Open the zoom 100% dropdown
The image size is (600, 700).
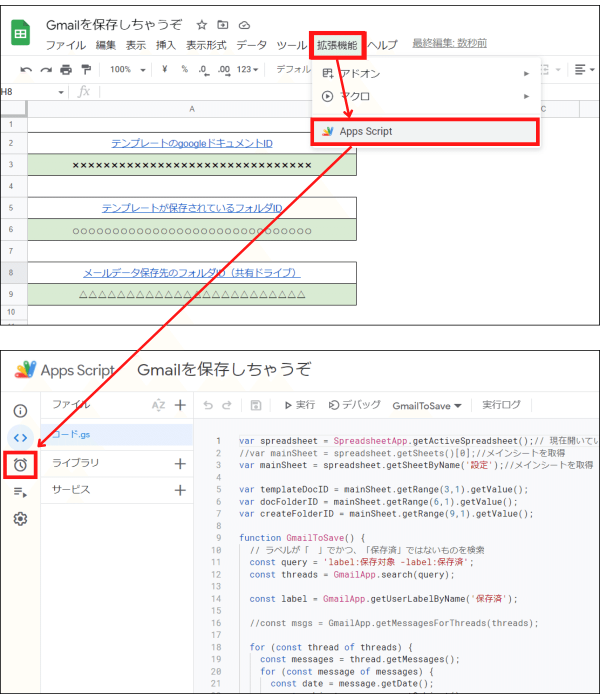pyautogui.click(x=127, y=69)
